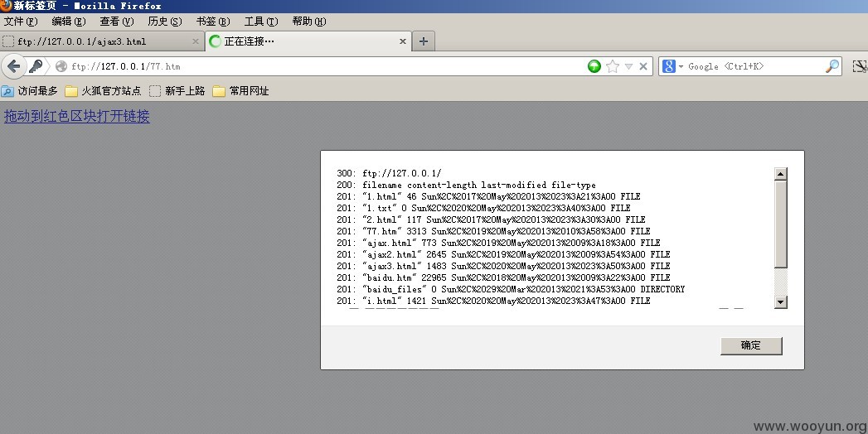Click the 确定 button in the dialog
The image size is (868, 434).
[751, 345]
